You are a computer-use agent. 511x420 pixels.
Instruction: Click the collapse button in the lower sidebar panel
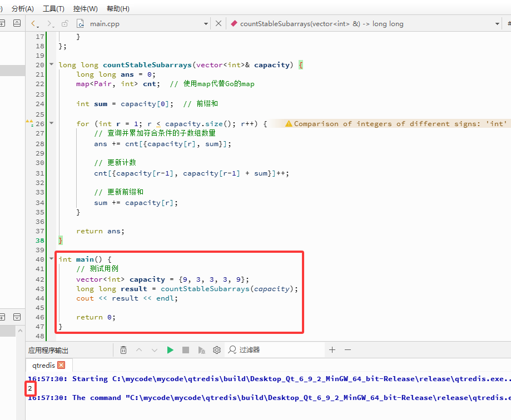pos(17,317)
